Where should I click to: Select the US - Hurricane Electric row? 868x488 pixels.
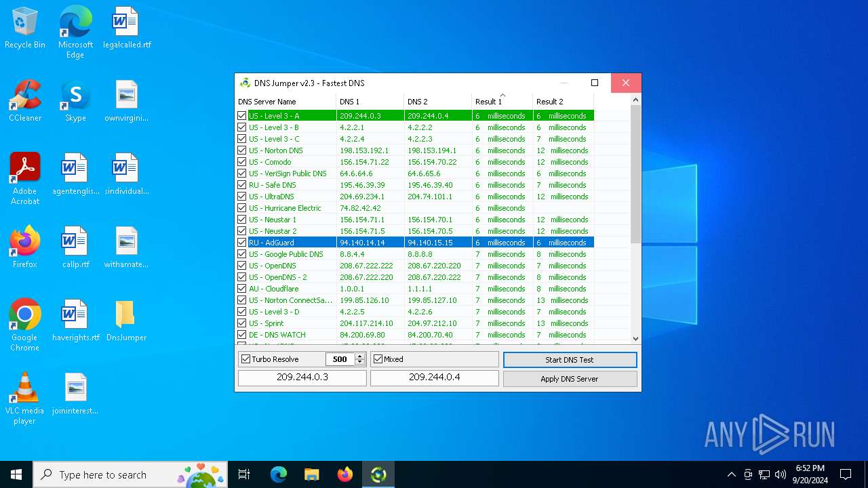(x=414, y=208)
